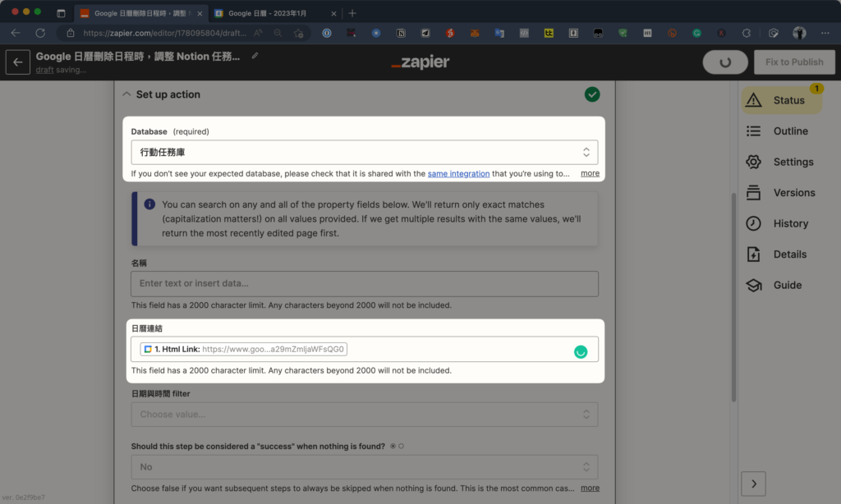Click the info icon in search notice
841x504 pixels.
[x=149, y=204]
